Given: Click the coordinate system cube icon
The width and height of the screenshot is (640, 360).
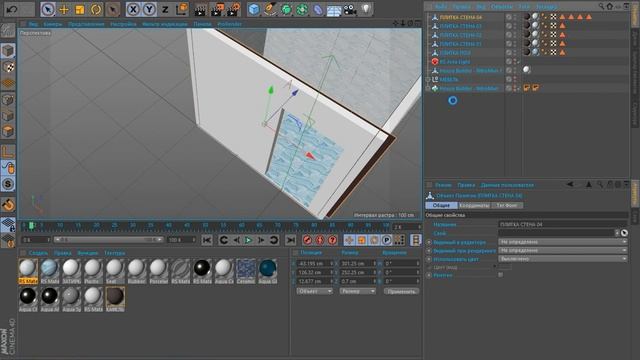Looking at the screenshot, I should pos(182,9).
